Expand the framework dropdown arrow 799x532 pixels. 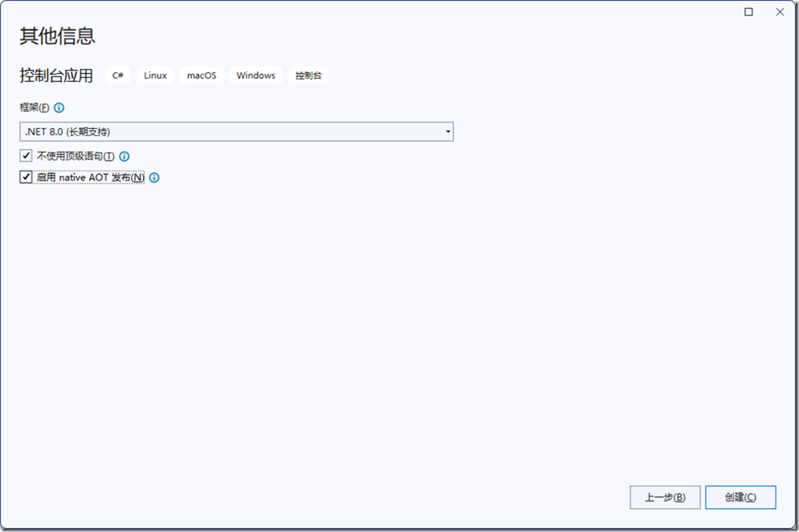point(448,132)
